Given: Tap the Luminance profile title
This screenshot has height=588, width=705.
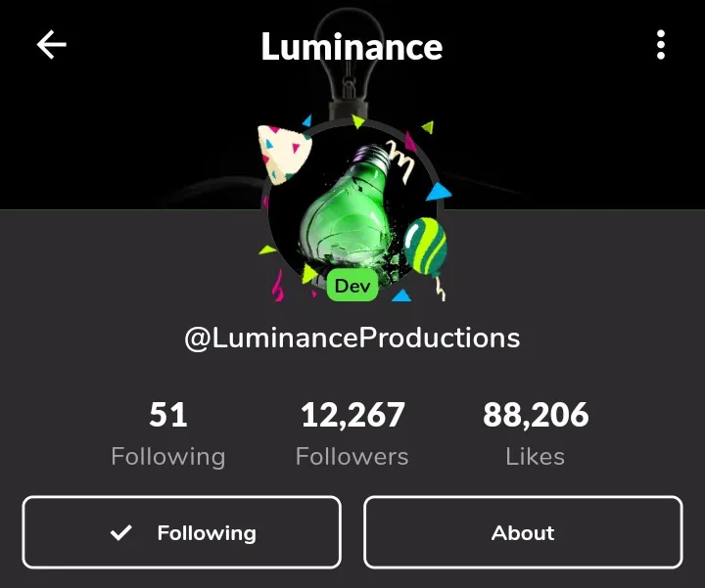Looking at the screenshot, I should 352,46.
